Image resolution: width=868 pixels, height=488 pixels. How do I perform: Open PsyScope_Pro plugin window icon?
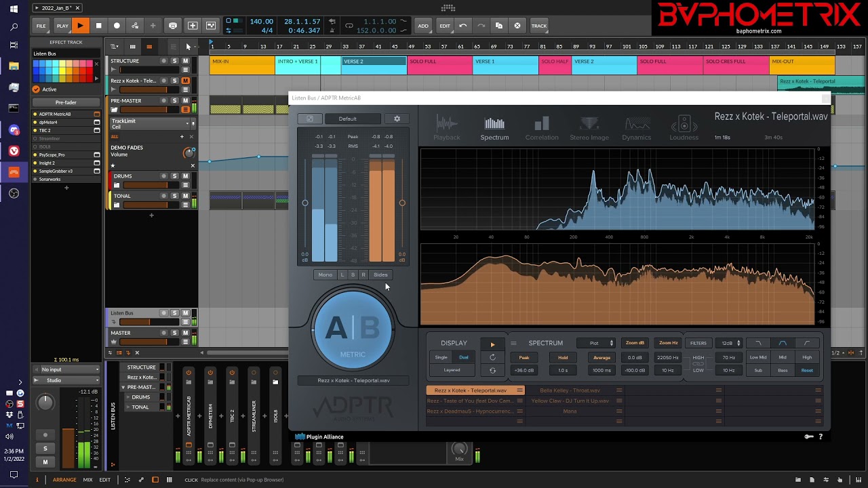point(97,155)
